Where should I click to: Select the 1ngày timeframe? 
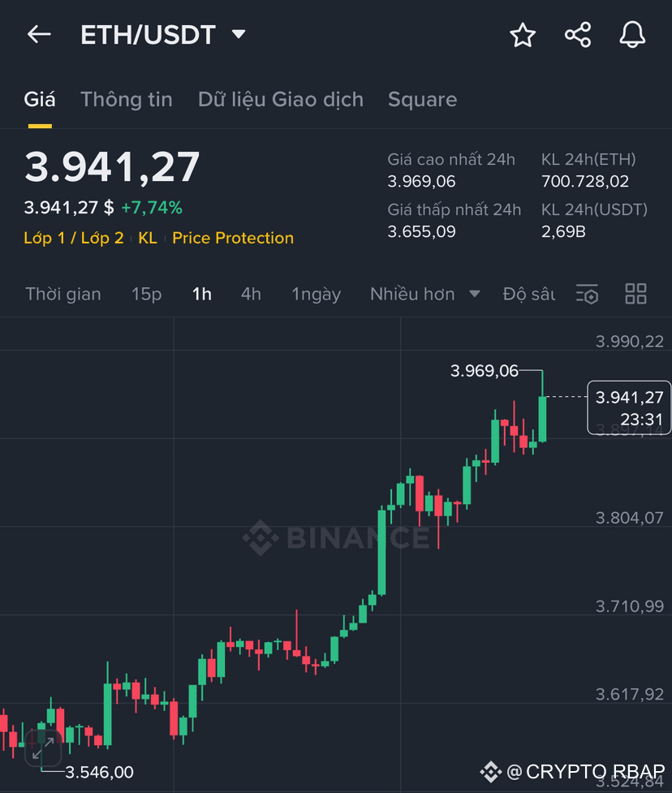(316, 295)
